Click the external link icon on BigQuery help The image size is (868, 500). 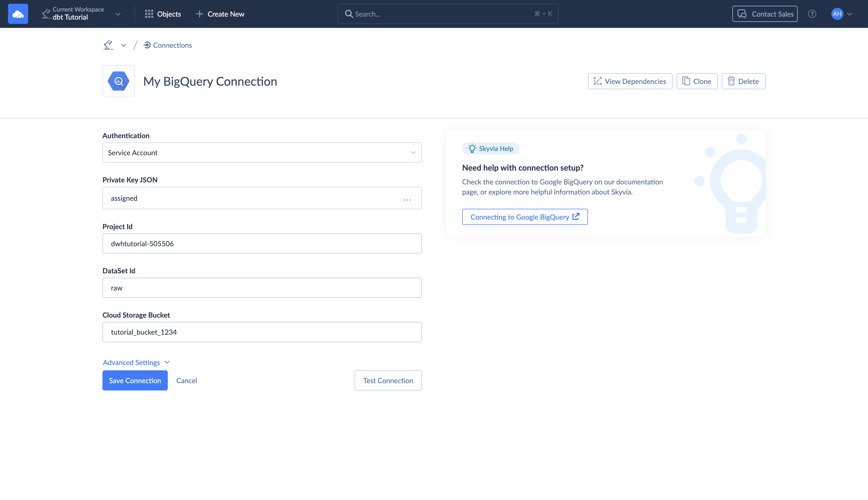point(576,216)
